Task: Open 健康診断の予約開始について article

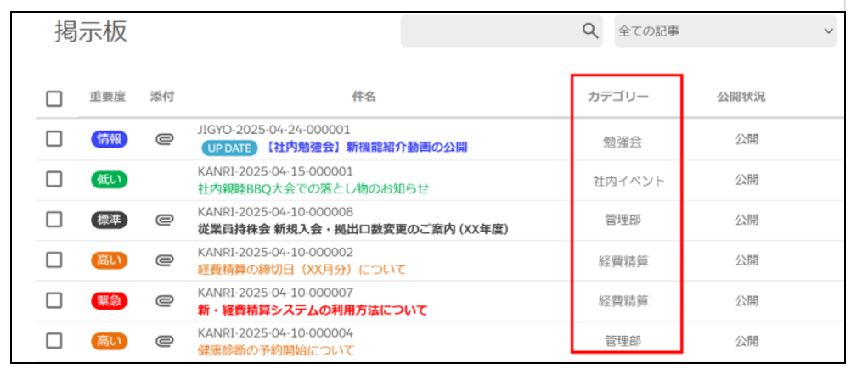Action: coord(276,350)
